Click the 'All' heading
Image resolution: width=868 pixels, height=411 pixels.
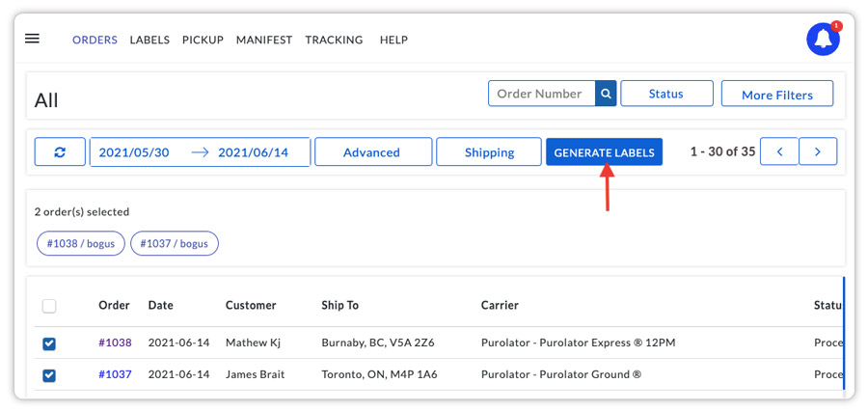click(x=46, y=100)
